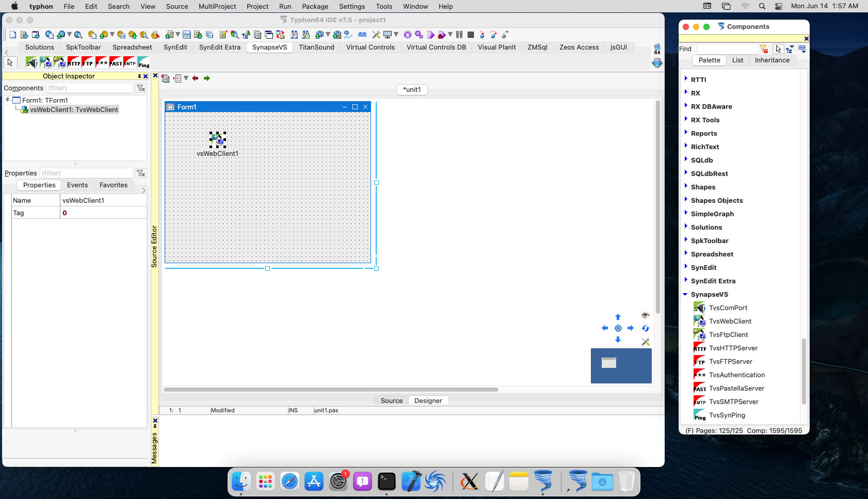Click the red back arrow in editor toolbar
The width and height of the screenshot is (868, 499).
tap(195, 78)
